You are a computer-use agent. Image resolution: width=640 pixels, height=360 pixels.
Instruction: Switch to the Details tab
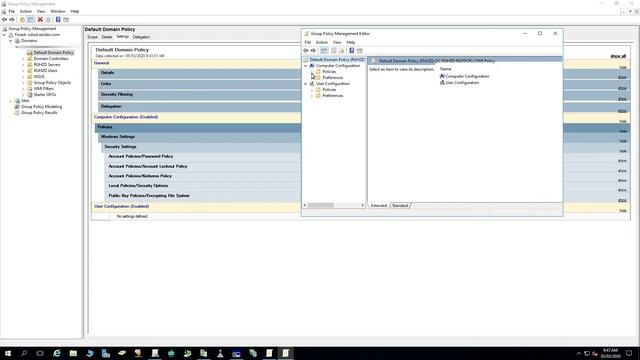pos(107,37)
